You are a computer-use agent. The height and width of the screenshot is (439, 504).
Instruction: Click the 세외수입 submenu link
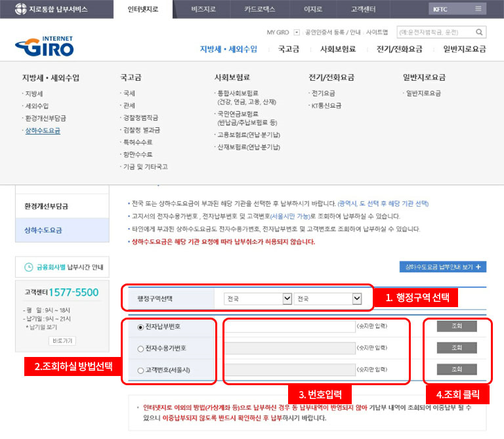coord(37,106)
